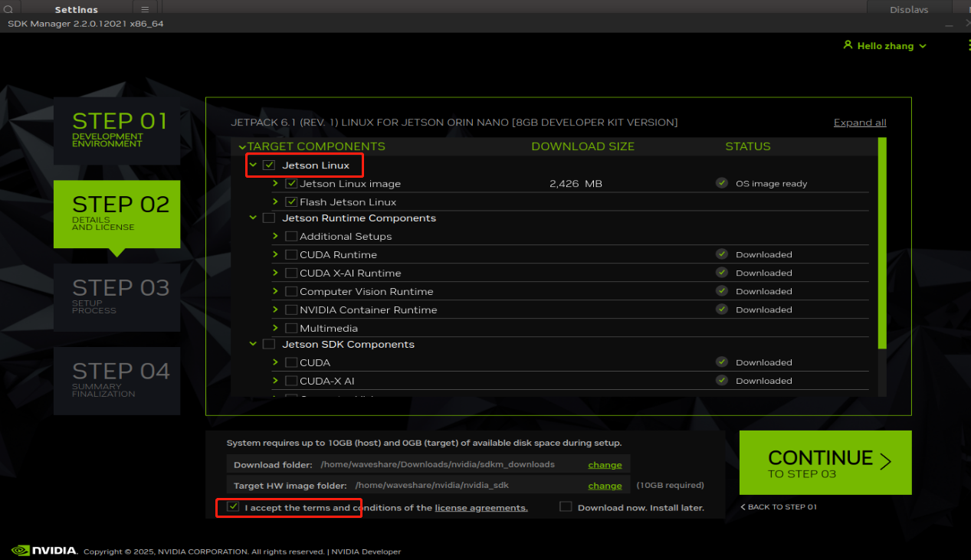Expand the CUDA row under SDK Components
Screen dimensions: 971x560
click(275, 362)
